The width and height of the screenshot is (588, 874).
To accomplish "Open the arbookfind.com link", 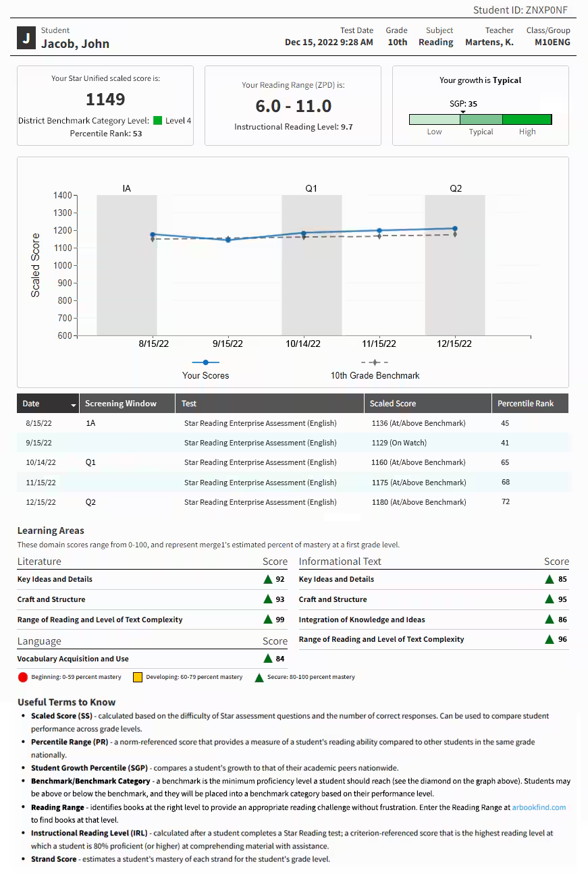I will click(539, 807).
